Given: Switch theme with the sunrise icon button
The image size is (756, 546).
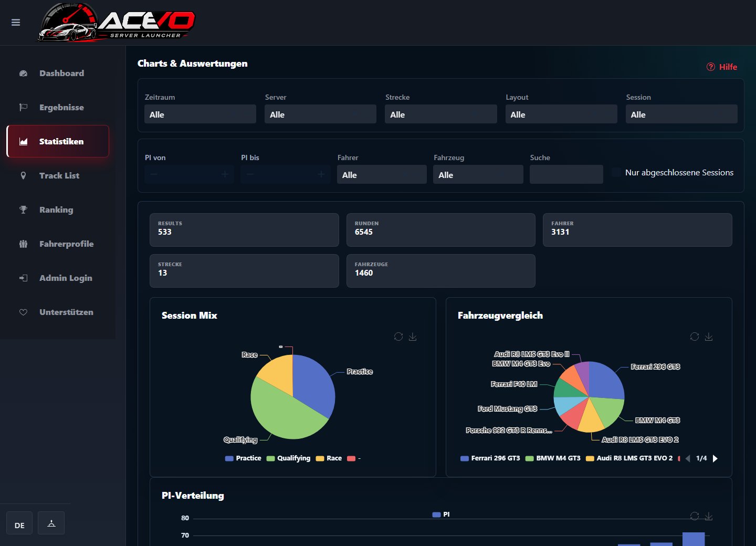Looking at the screenshot, I should click(51, 523).
